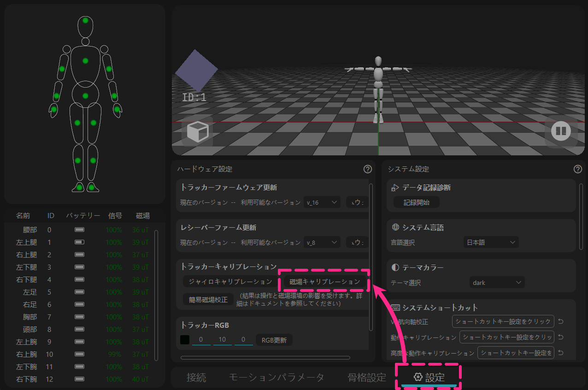588x390 pixels.
Task: Click the globe icon beside システム言語
Action: coord(395,227)
